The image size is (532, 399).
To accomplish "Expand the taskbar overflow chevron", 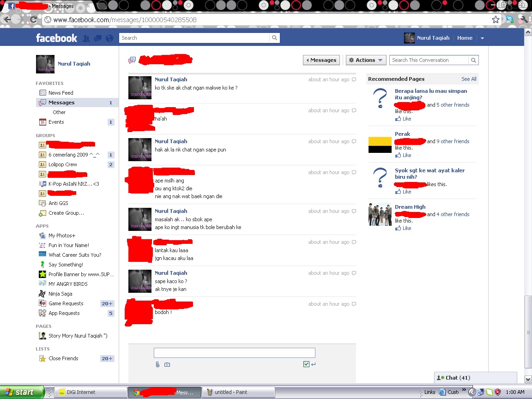I will coord(464,389).
